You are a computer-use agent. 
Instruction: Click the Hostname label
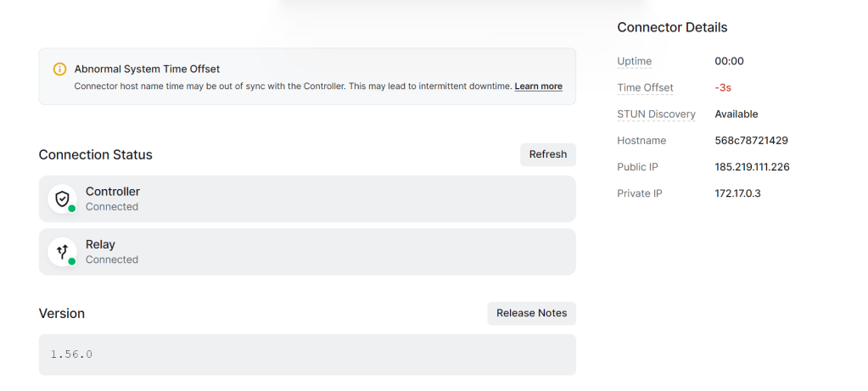pyautogui.click(x=641, y=141)
